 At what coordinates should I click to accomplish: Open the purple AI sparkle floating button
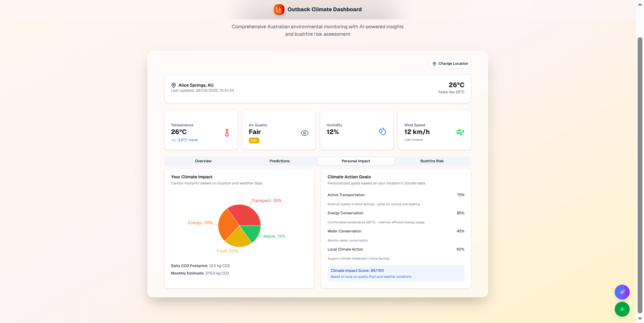click(x=622, y=292)
